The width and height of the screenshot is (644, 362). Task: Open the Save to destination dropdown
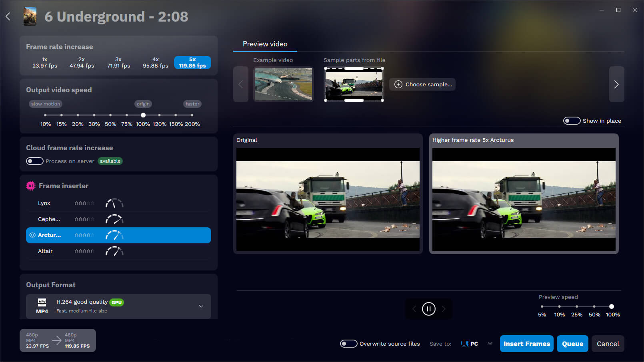490,344
